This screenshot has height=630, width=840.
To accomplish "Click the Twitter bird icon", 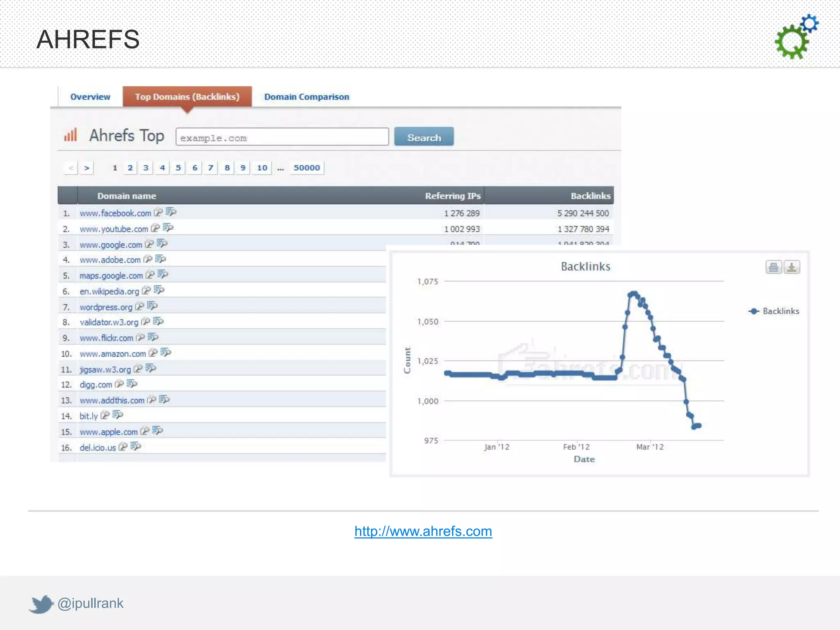I will pos(41,604).
